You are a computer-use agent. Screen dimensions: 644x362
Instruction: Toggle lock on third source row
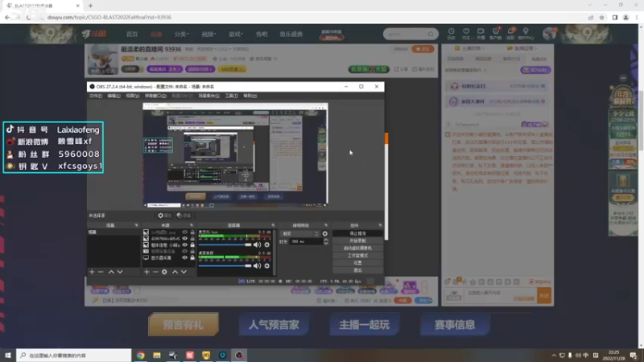(192, 245)
